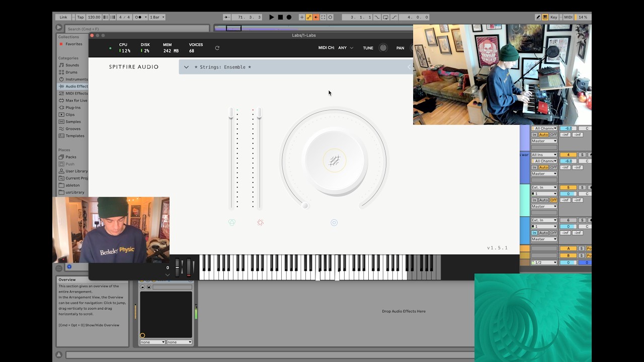Select Favorites in Collections
This screenshot has height=362, width=644.
click(x=73, y=44)
